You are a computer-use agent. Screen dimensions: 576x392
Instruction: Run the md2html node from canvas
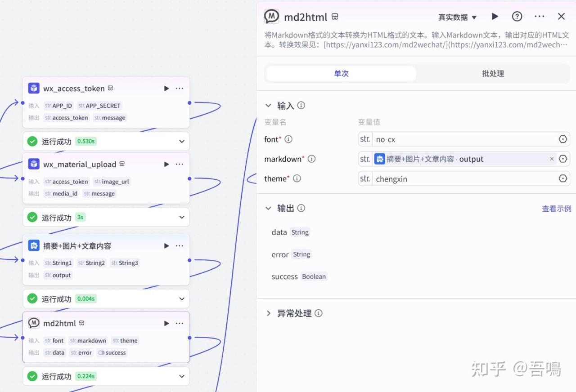166,323
